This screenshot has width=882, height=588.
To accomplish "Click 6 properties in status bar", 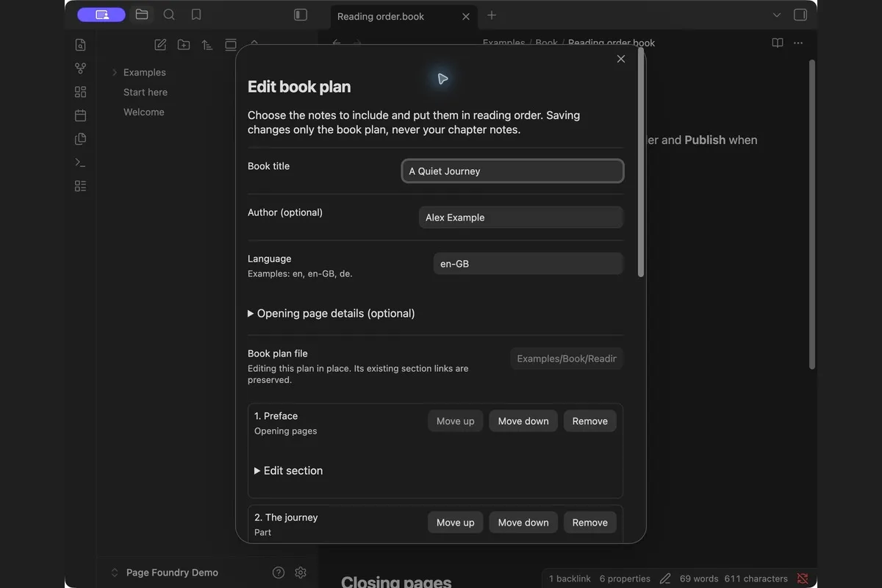I will tap(625, 578).
